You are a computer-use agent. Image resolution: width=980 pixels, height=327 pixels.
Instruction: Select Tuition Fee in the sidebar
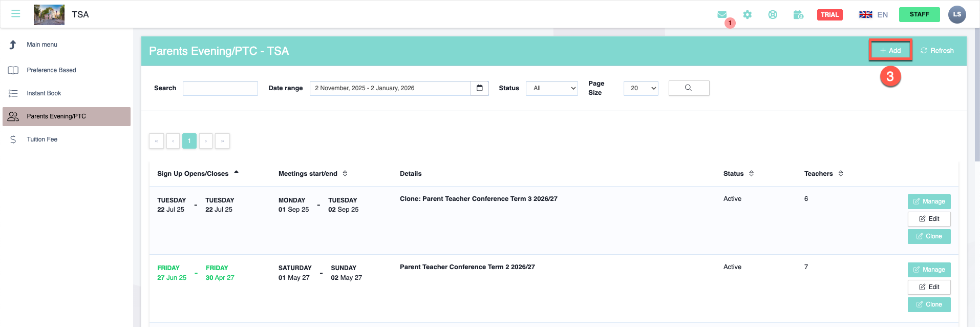pos(42,139)
